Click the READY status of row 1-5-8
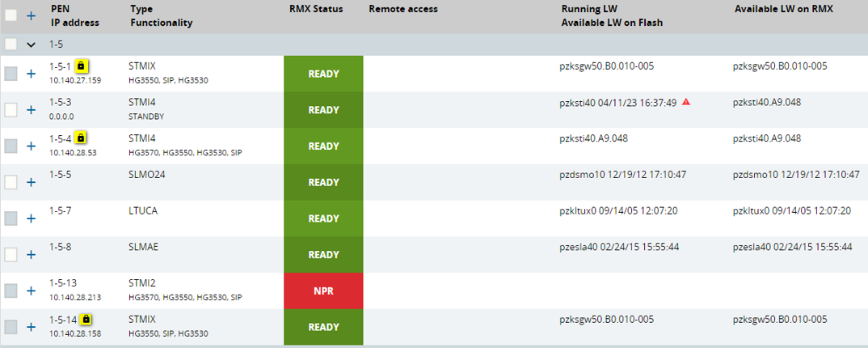The height and width of the screenshot is (348, 868). [x=323, y=254]
